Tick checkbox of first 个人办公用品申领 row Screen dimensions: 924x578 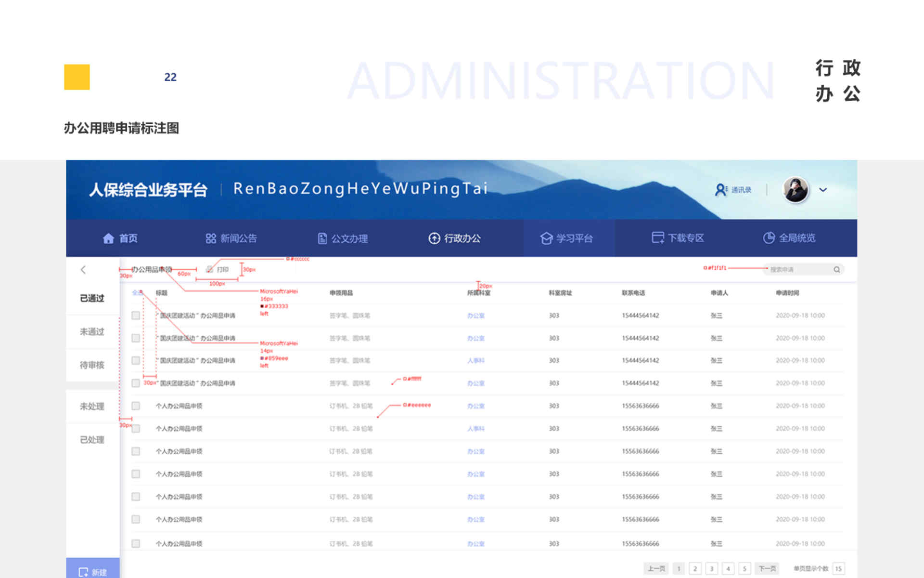[136, 406]
